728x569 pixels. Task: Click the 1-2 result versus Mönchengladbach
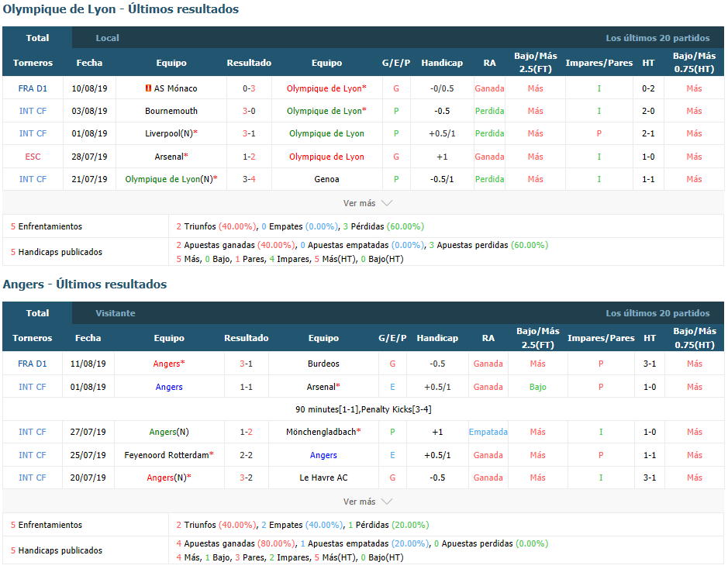click(x=246, y=432)
